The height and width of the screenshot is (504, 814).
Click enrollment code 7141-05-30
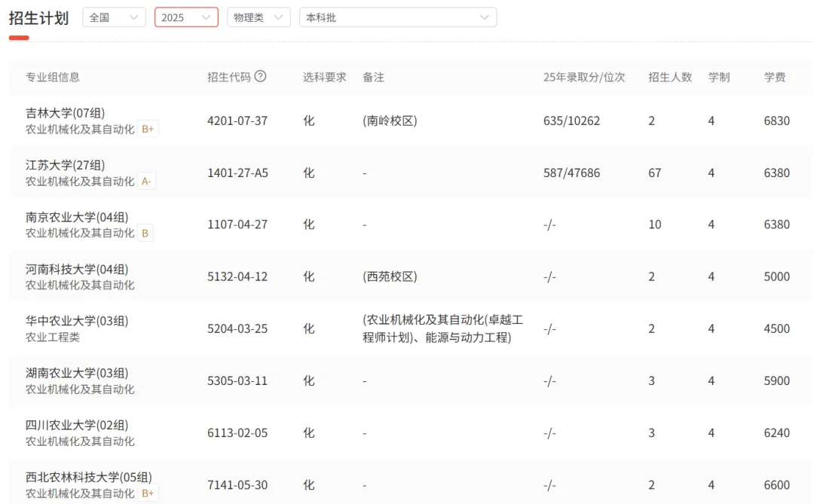pos(237,485)
